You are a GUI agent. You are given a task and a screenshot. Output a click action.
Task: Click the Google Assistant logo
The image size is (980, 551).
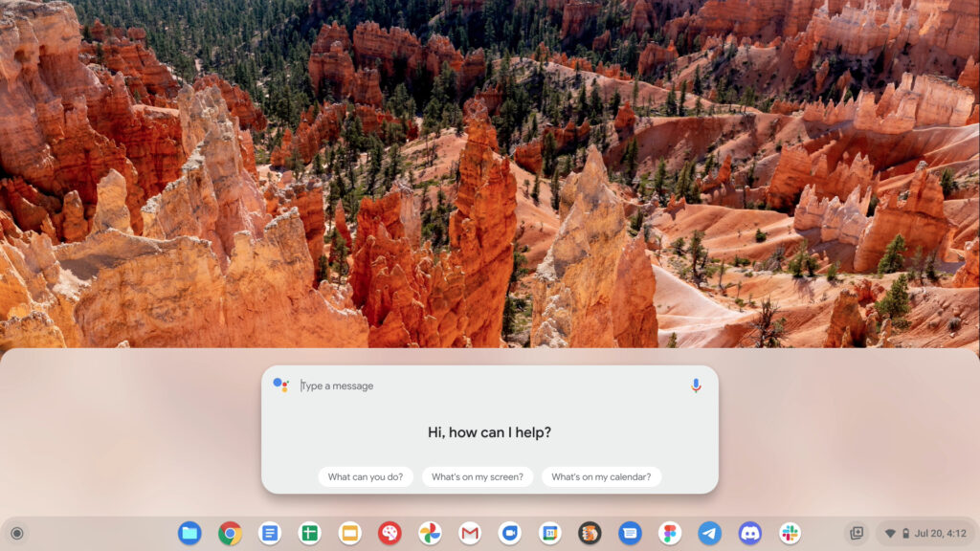280,386
